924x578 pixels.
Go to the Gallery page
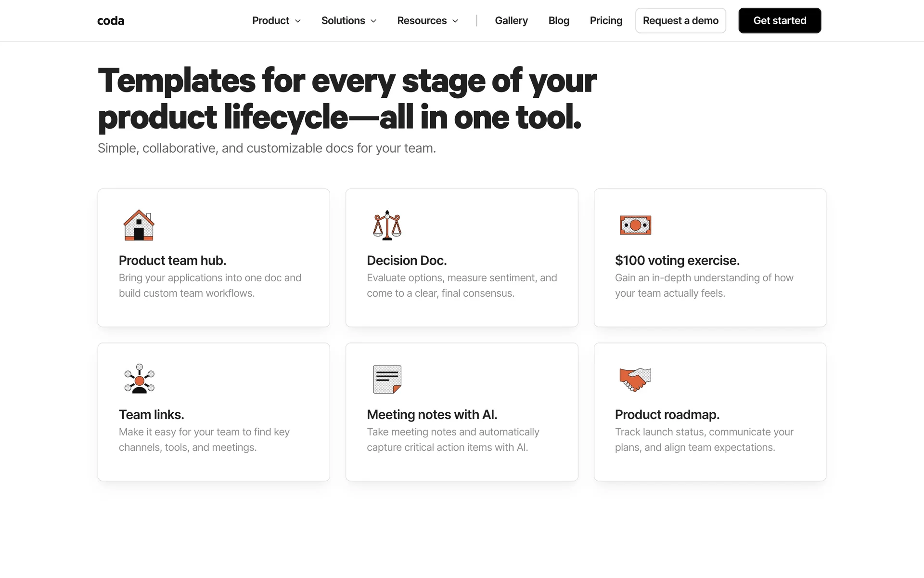[511, 21]
